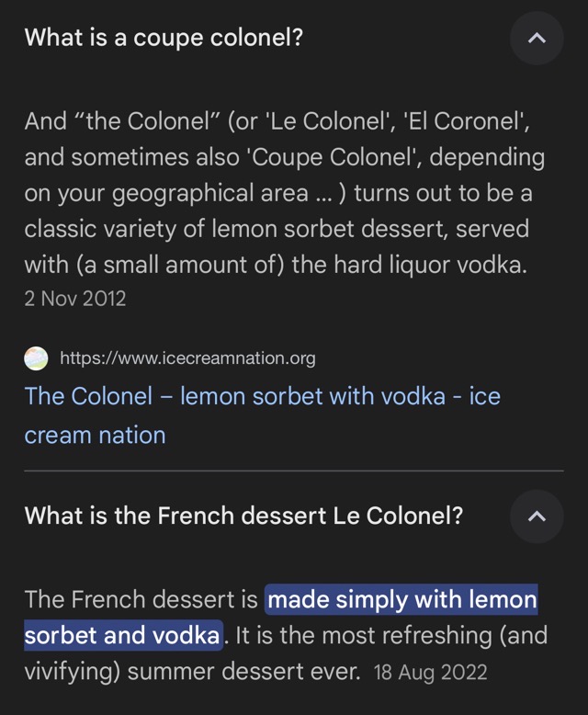The height and width of the screenshot is (715, 588).
Task: Click the word "vivifying" in the answer
Action: coord(71,672)
